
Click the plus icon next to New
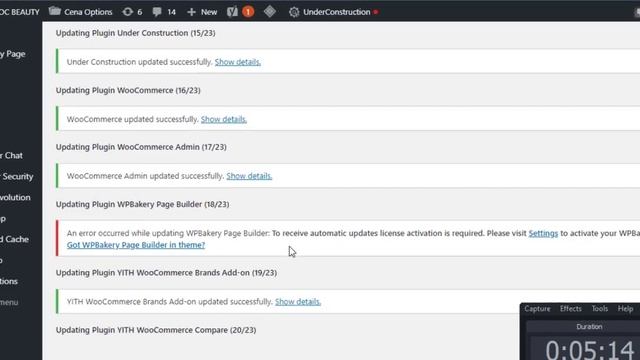click(x=191, y=12)
